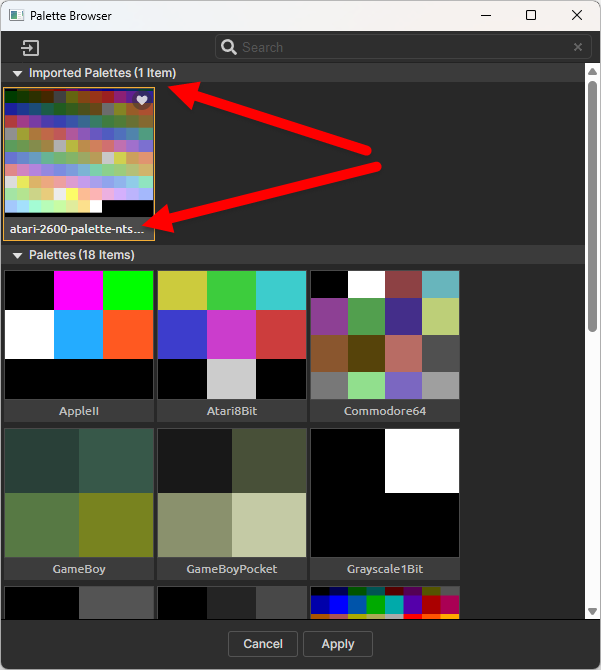Click the magenta swatch in AppleII palette

(79, 290)
